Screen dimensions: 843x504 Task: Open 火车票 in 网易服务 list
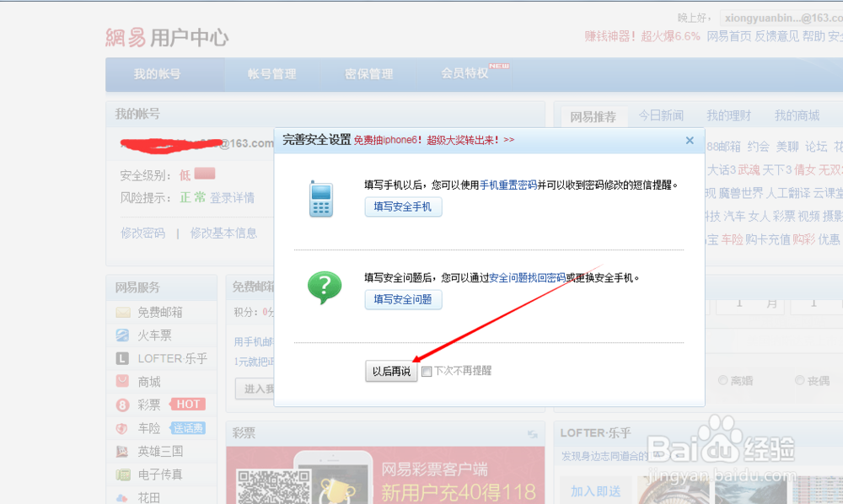[x=154, y=335]
